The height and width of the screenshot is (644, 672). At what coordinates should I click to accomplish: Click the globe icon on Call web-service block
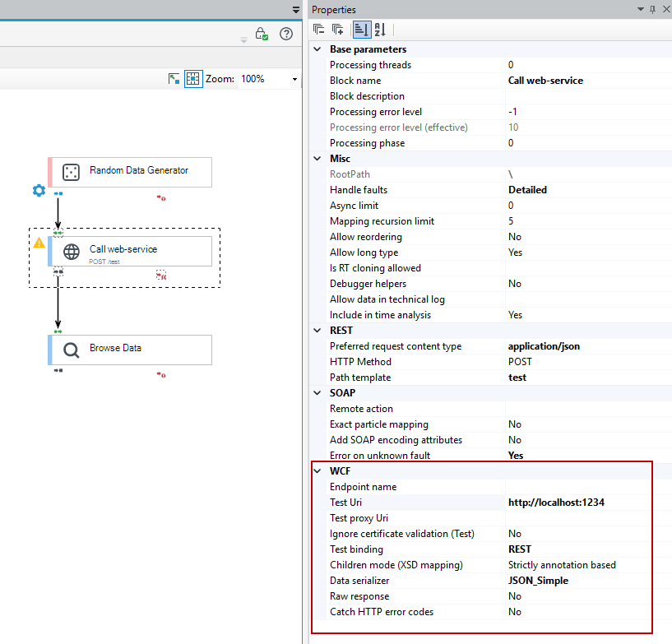coord(72,252)
